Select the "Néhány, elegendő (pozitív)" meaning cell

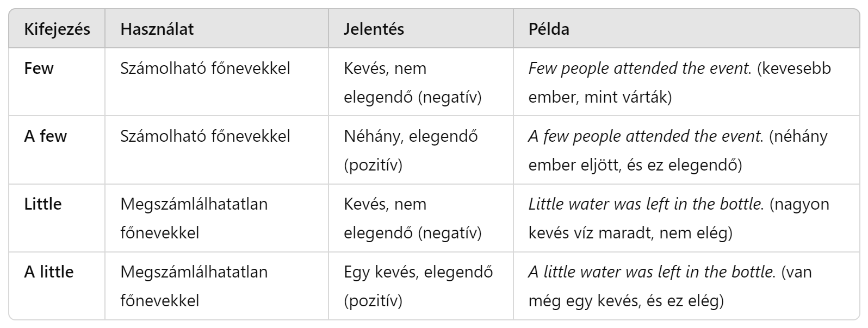tap(411, 150)
